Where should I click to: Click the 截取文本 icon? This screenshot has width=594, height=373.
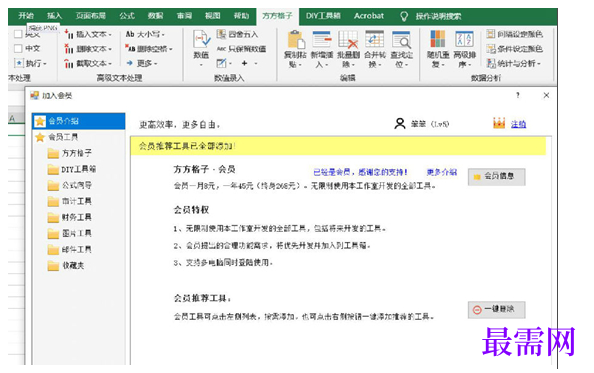tap(69, 64)
